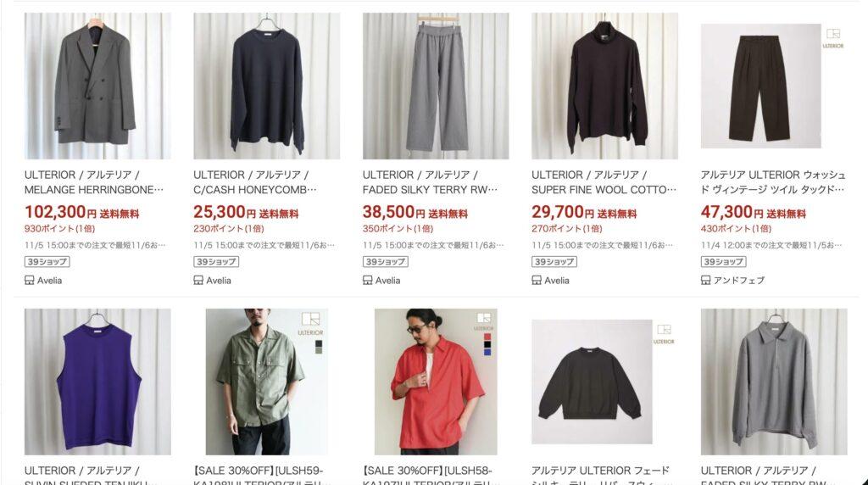Click the shop icon beside first Avelia listing

[x=30, y=280]
